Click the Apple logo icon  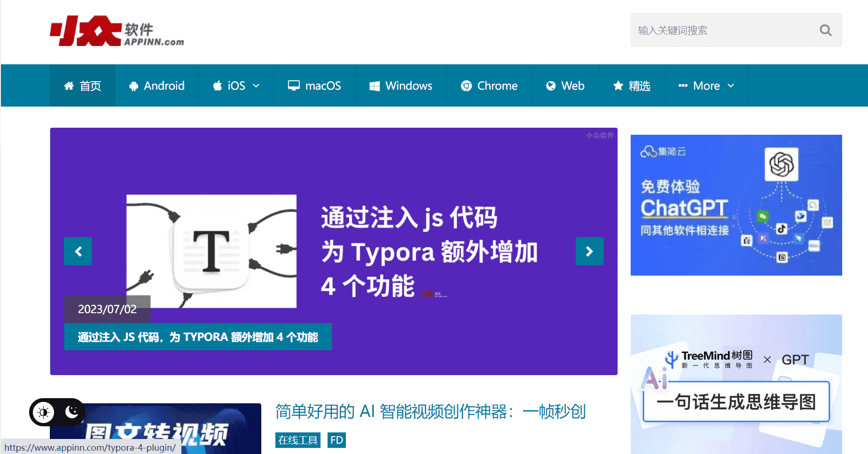click(217, 86)
